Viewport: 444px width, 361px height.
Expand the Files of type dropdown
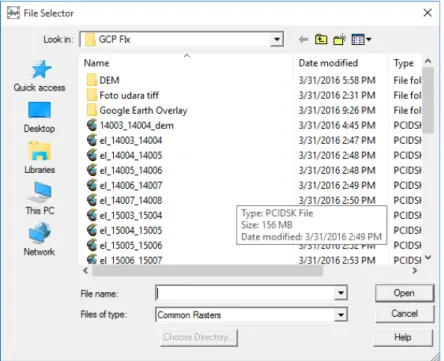[x=341, y=315]
